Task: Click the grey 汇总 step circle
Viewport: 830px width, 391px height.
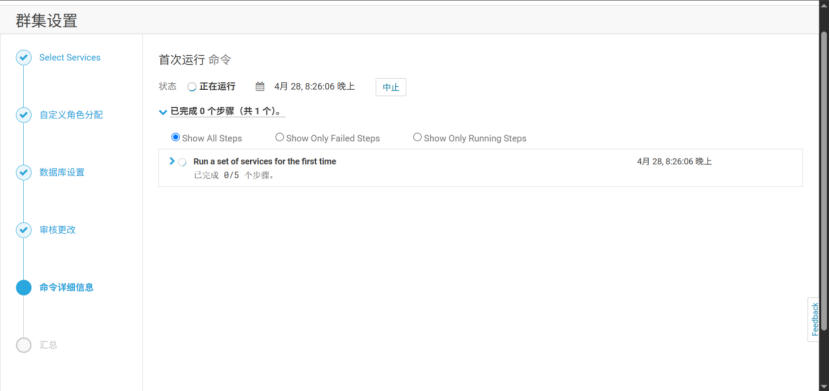Action: pos(24,345)
